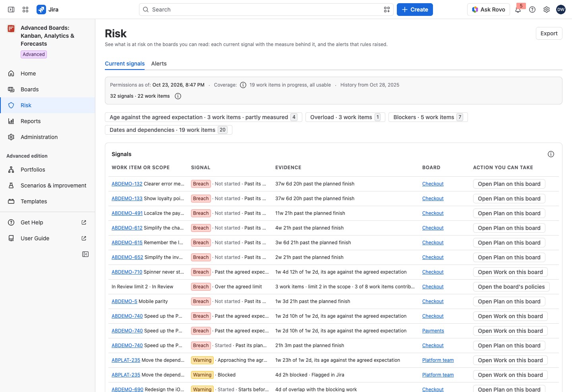The image size is (572, 392).
Task: Click the Jira logo icon
Action: pyautogui.click(x=41, y=10)
